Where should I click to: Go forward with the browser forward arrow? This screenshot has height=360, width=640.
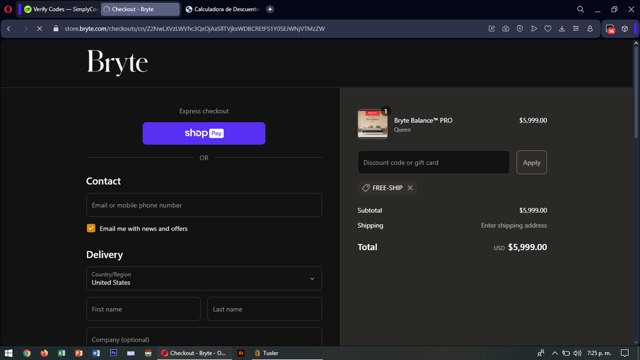click(25, 29)
